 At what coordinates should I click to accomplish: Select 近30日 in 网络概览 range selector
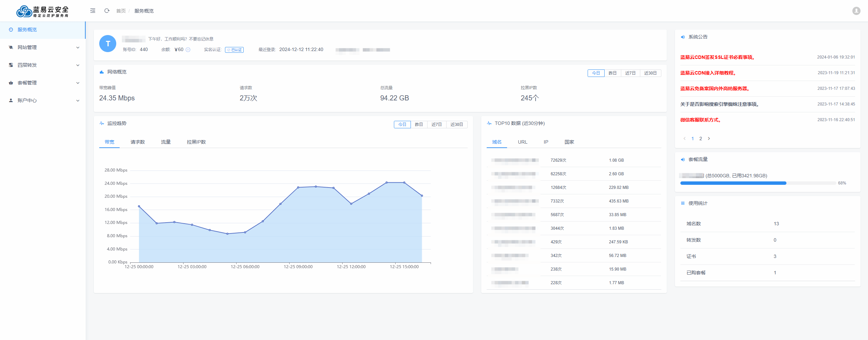pos(650,73)
